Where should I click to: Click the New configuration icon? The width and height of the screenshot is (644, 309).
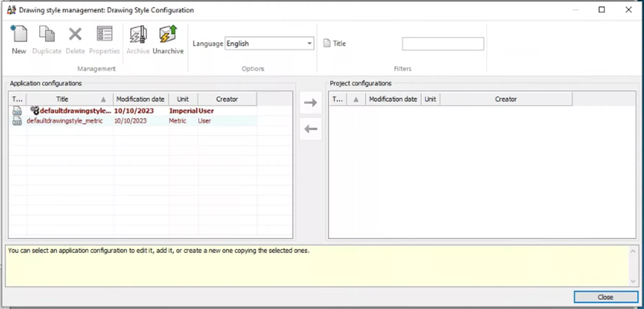pyautogui.click(x=19, y=35)
